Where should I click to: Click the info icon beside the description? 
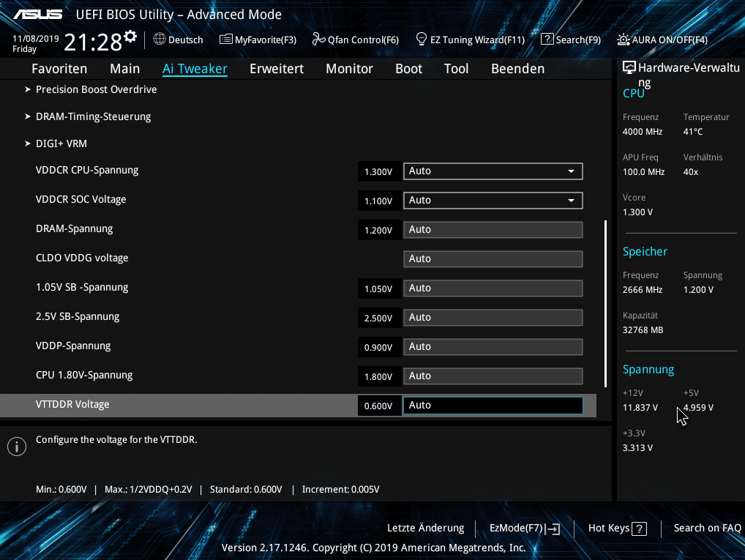[x=17, y=447]
